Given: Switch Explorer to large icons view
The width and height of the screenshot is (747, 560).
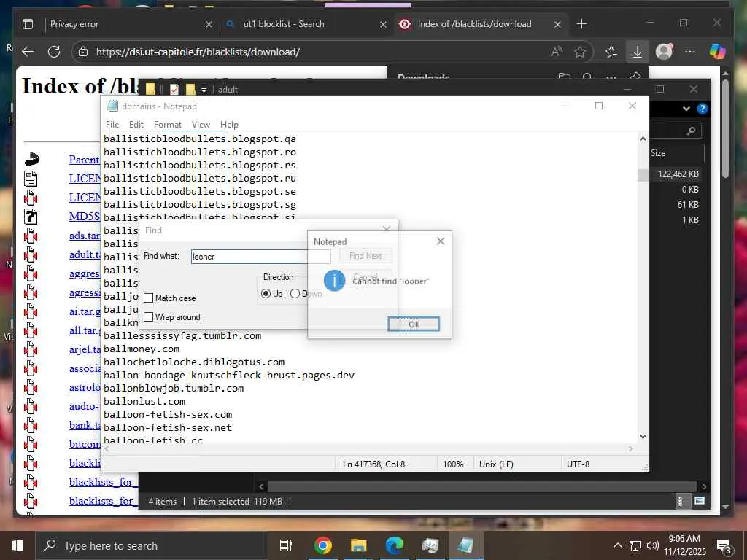Looking at the screenshot, I should click(700, 501).
